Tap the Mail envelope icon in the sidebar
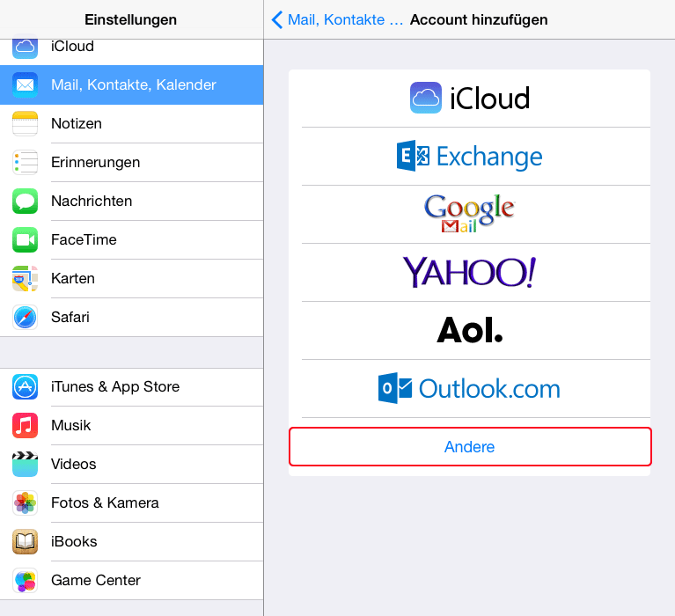The image size is (675, 616). [25, 84]
